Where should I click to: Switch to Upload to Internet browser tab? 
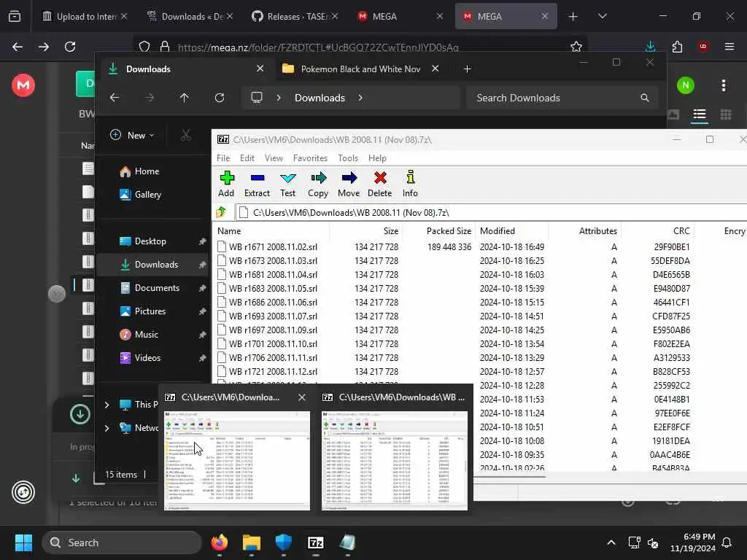tap(85, 16)
